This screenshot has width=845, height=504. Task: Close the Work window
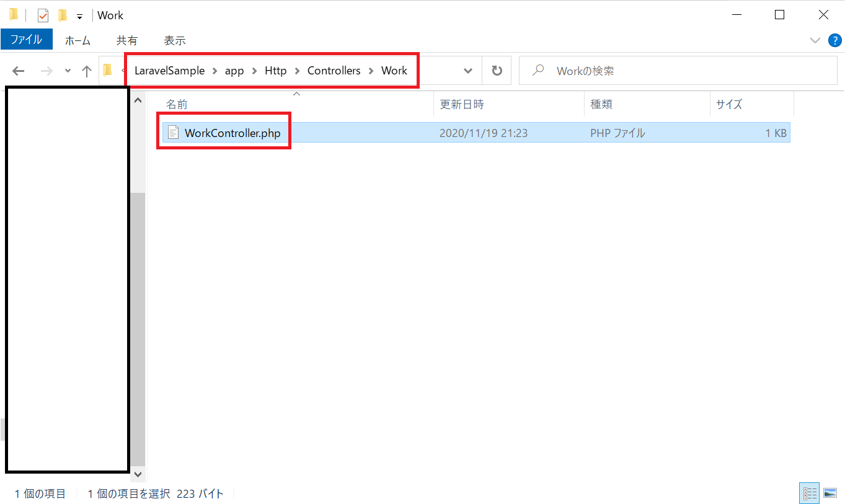point(823,15)
